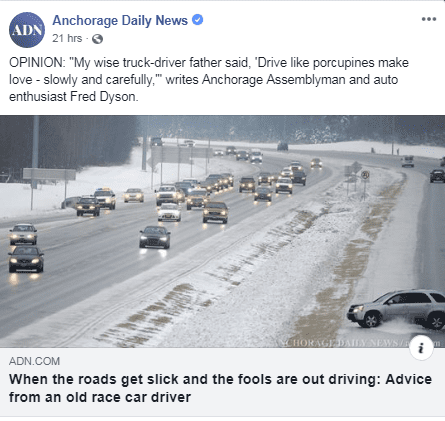This screenshot has width=445, height=421.
Task: Click the silver SUV spinning in photo corner
Action: point(396,309)
